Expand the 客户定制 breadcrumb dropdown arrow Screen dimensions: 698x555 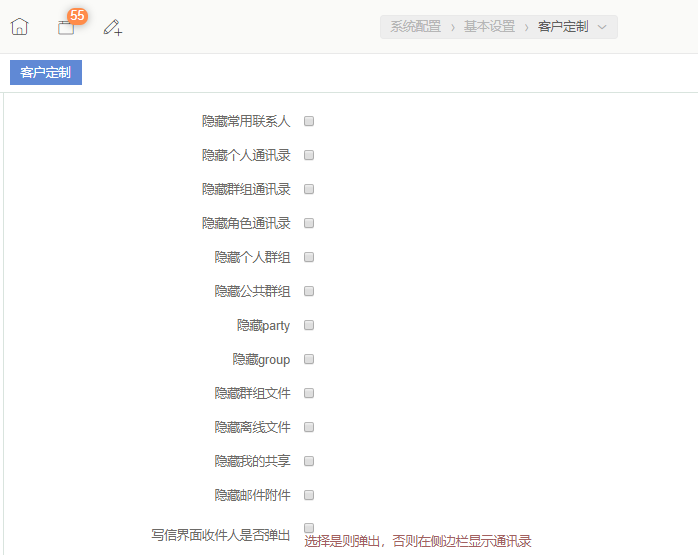602,27
